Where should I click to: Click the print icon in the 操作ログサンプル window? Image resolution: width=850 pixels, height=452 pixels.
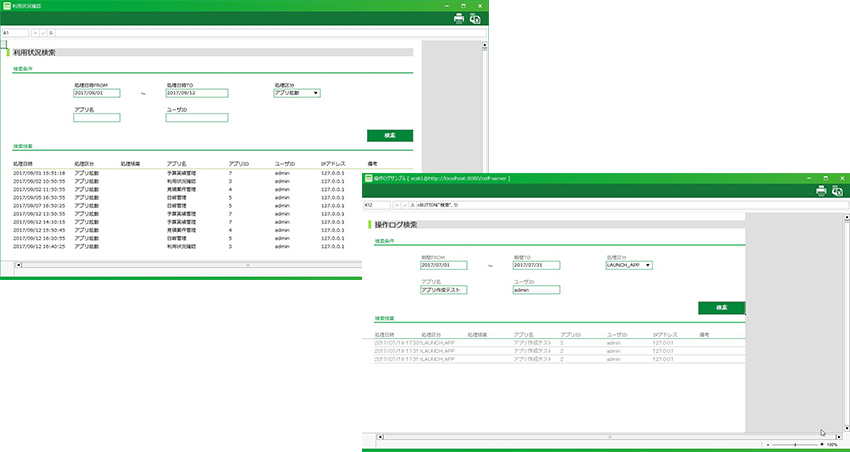coord(821,190)
